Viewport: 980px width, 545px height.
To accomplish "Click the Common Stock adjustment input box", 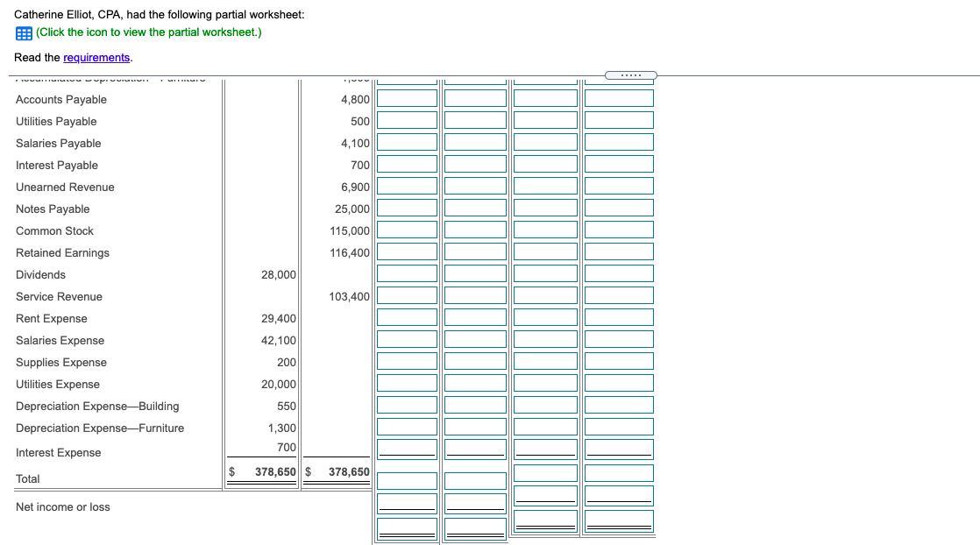I will [407, 229].
